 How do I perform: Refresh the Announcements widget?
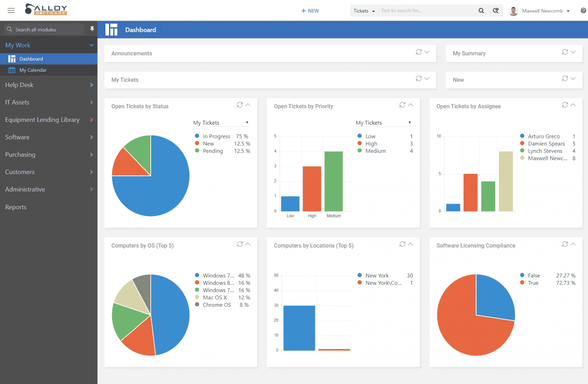pos(418,51)
